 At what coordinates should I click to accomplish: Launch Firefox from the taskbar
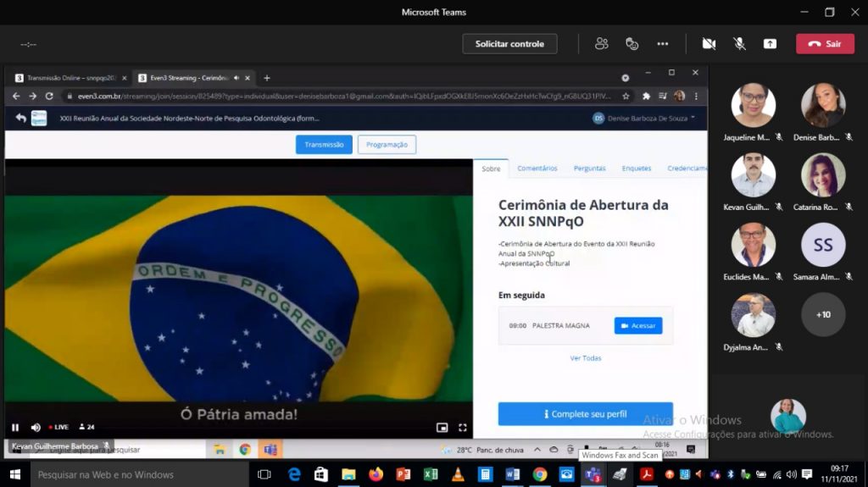[376, 475]
